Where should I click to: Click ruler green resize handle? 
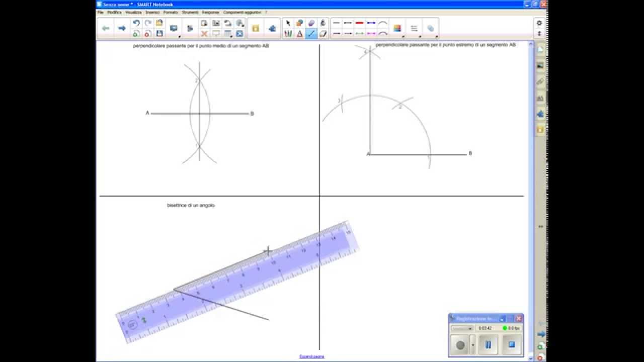coord(144,319)
